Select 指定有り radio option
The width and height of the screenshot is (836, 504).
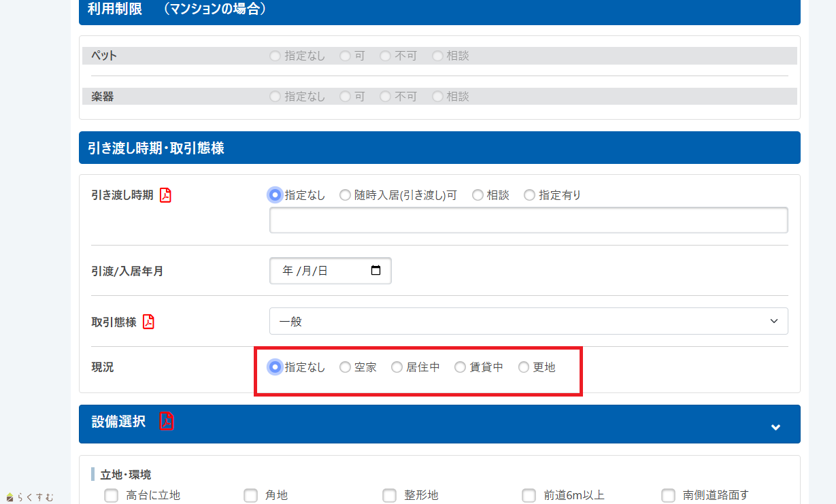tap(529, 195)
